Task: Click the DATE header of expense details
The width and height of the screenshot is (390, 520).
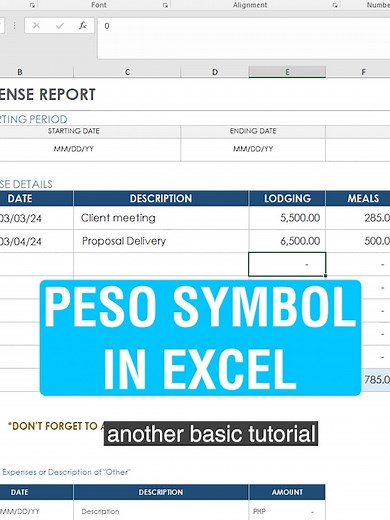Action: (x=36, y=198)
